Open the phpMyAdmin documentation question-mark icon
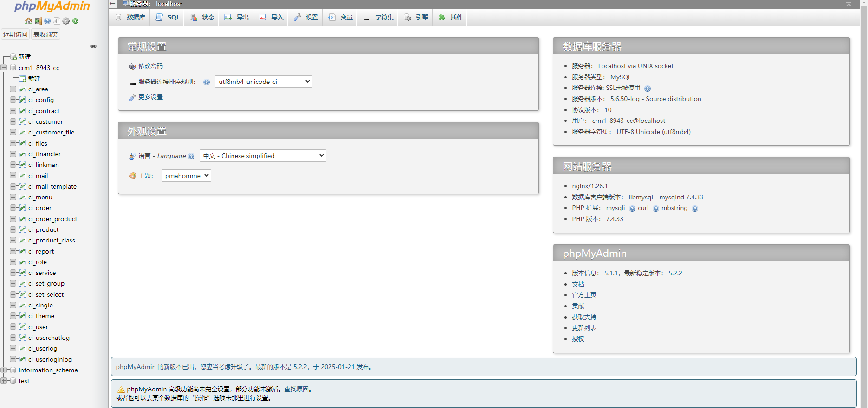The width and height of the screenshot is (868, 408). point(47,21)
